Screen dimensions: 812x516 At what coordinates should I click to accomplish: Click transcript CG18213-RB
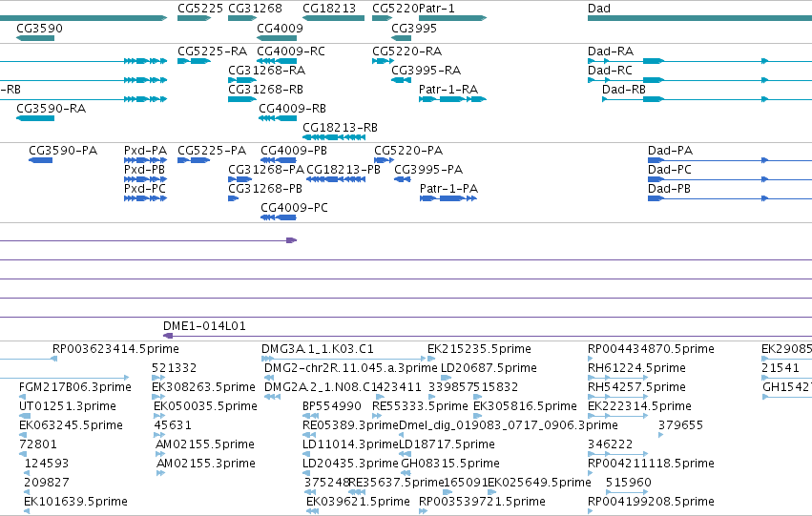point(334,137)
